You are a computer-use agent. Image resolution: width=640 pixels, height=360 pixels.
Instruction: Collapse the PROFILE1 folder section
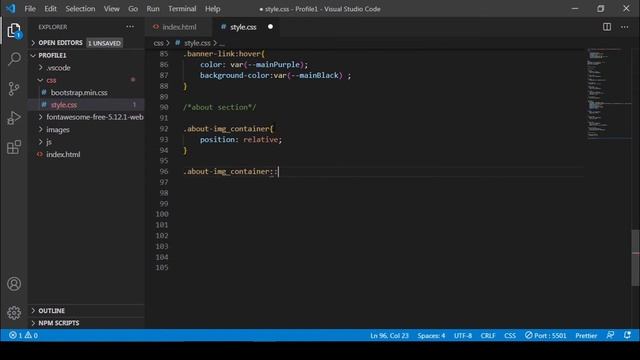[x=52, y=55]
